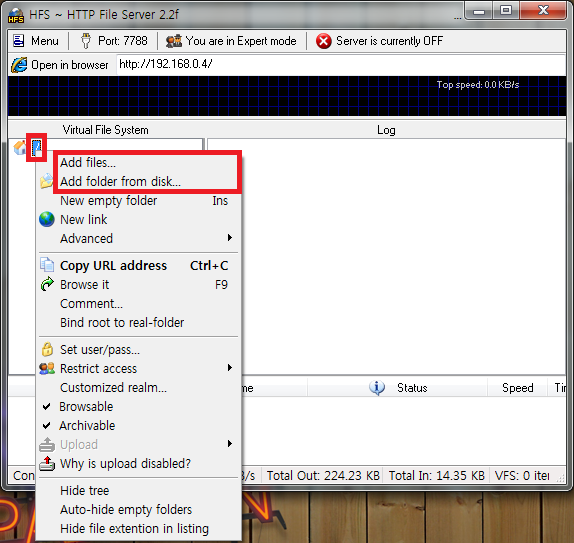Expand the disabled Upload submenu
Viewport: 574px width, 543px height.
tap(139, 445)
